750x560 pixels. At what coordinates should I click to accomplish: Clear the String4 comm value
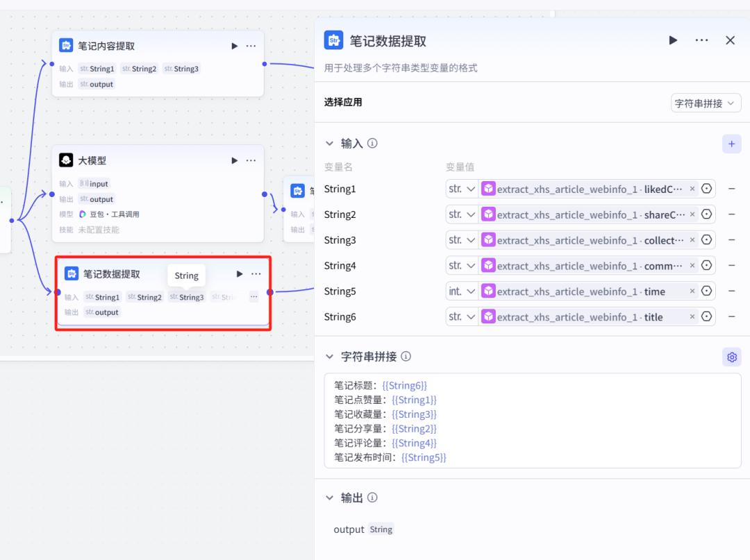(x=692, y=266)
